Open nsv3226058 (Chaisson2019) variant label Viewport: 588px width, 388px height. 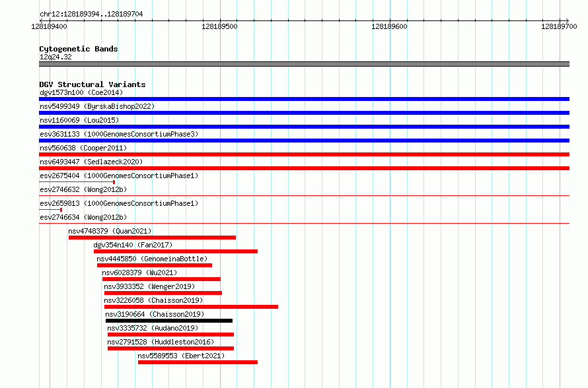(x=153, y=300)
